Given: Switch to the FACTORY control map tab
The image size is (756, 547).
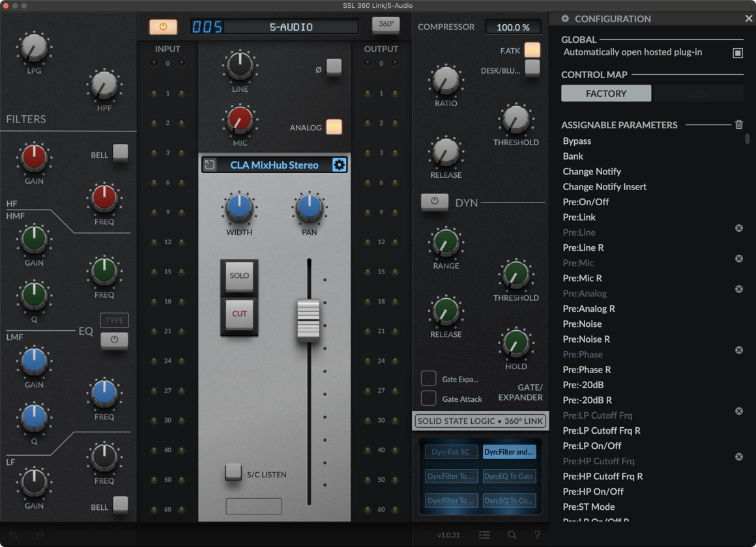Looking at the screenshot, I should tap(605, 93).
